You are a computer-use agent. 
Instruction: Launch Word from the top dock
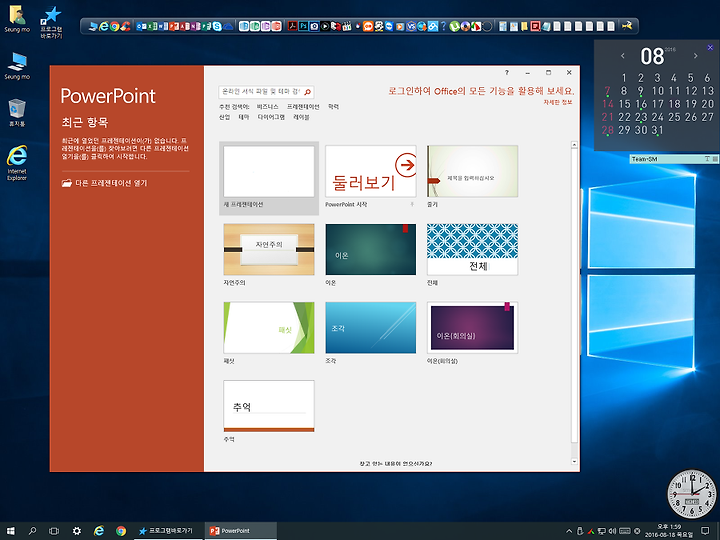[163, 27]
